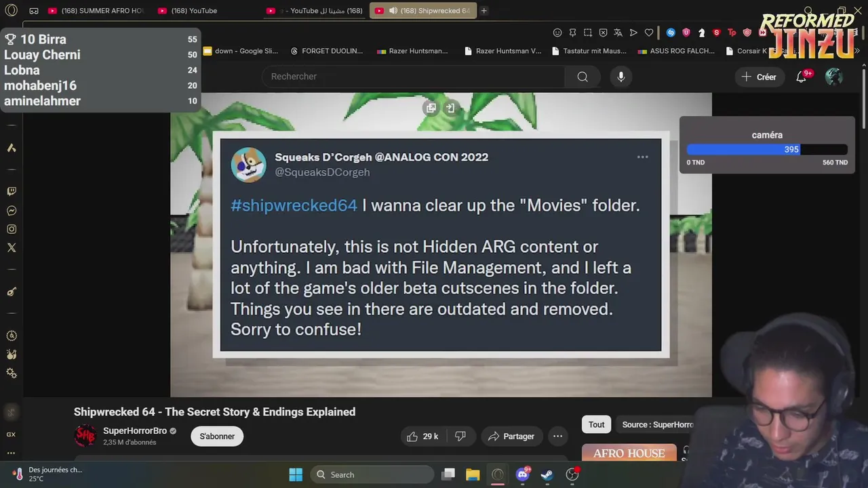Open Twitch from the browser sidebar

pos(12,192)
